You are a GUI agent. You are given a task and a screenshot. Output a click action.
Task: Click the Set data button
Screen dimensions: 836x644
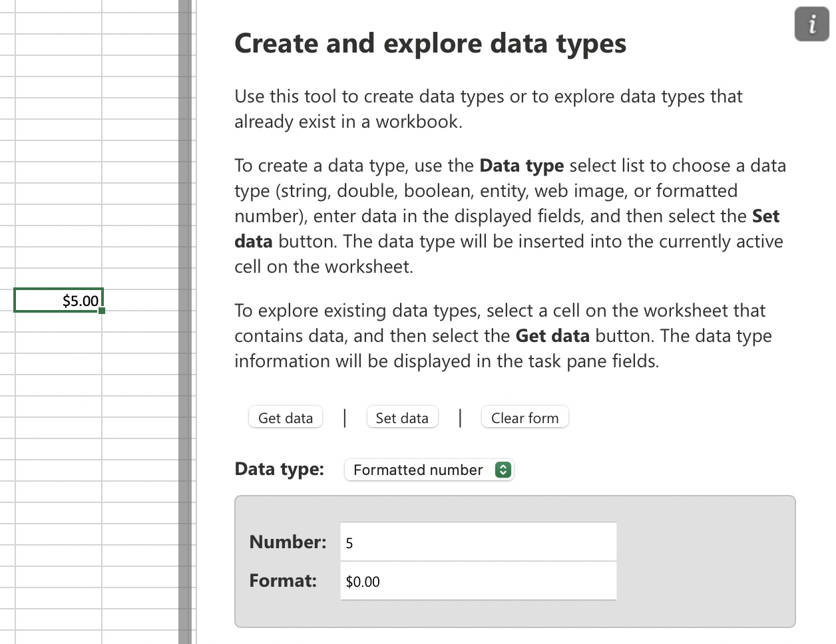pos(402,417)
